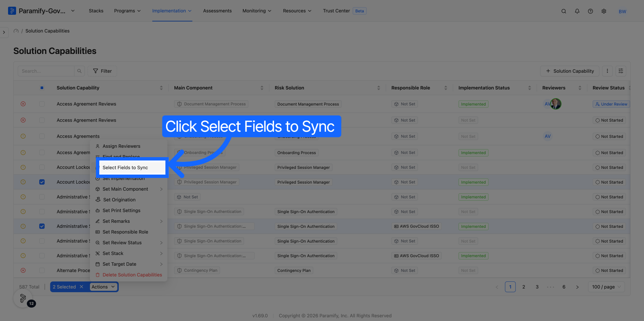
Task: Expand the left sidebar chevron
Action: 4,32
